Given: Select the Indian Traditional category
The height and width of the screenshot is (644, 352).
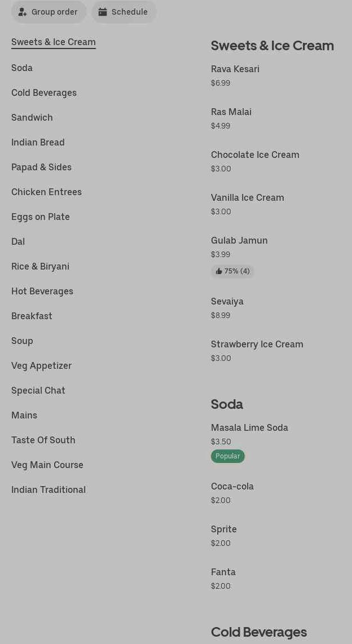Looking at the screenshot, I should click(49, 490).
